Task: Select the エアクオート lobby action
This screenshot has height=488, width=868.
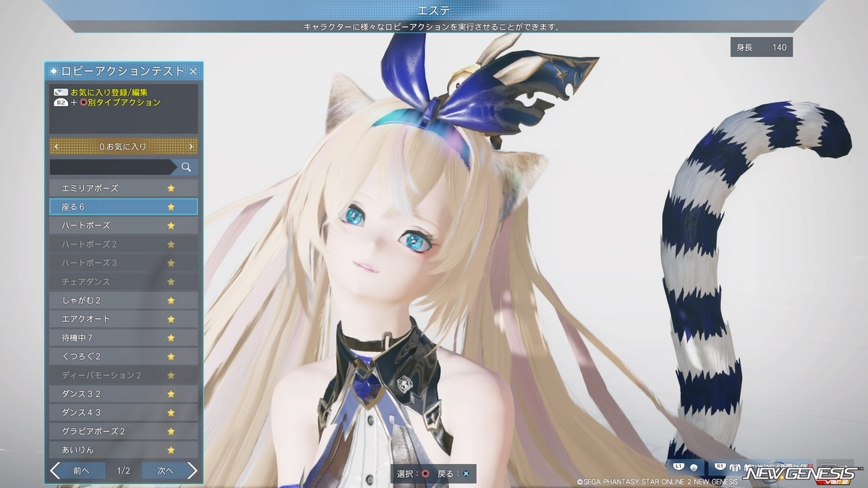Action: pyautogui.click(x=124, y=320)
